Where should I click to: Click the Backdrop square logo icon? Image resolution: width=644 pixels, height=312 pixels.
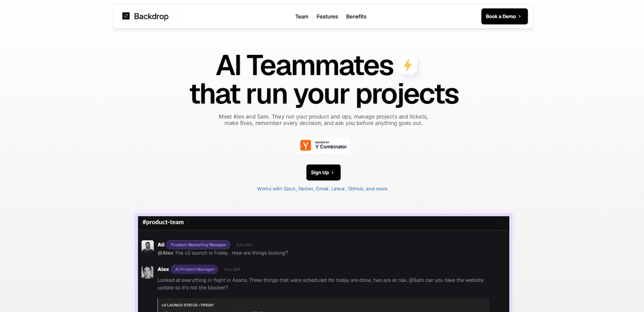[126, 16]
